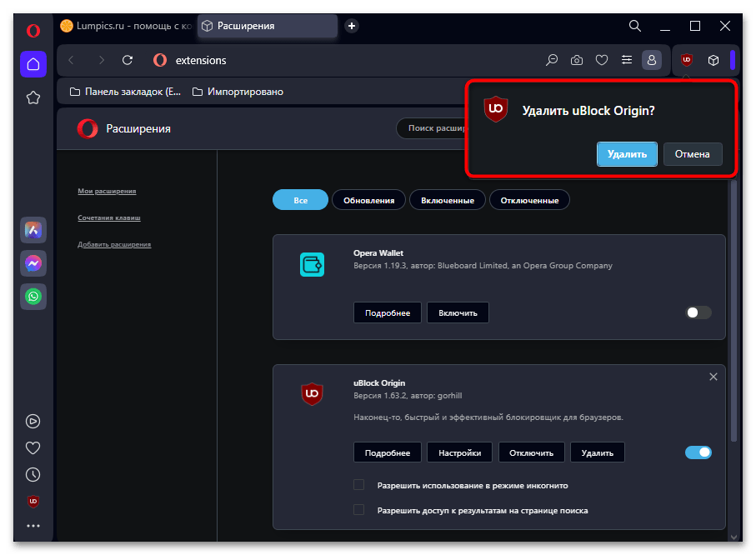Go to the Opera start page home icon
Screen dimensions: 756x555
click(33, 64)
